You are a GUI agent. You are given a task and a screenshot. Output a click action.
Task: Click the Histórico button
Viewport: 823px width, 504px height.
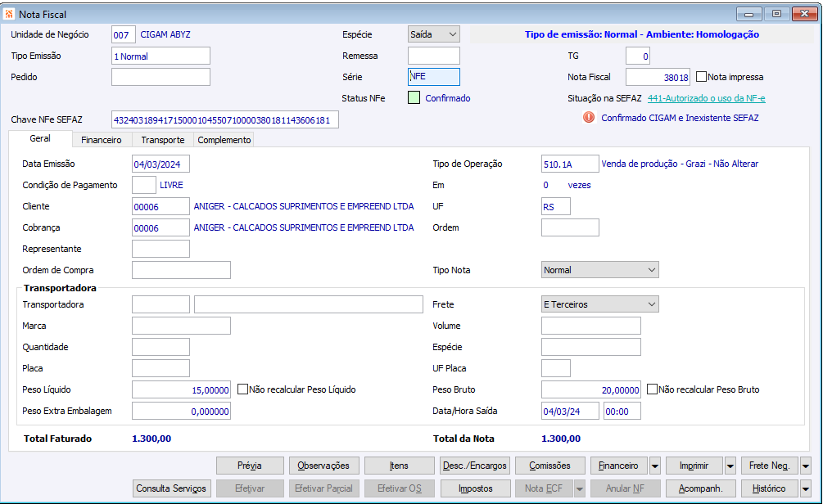(x=770, y=488)
